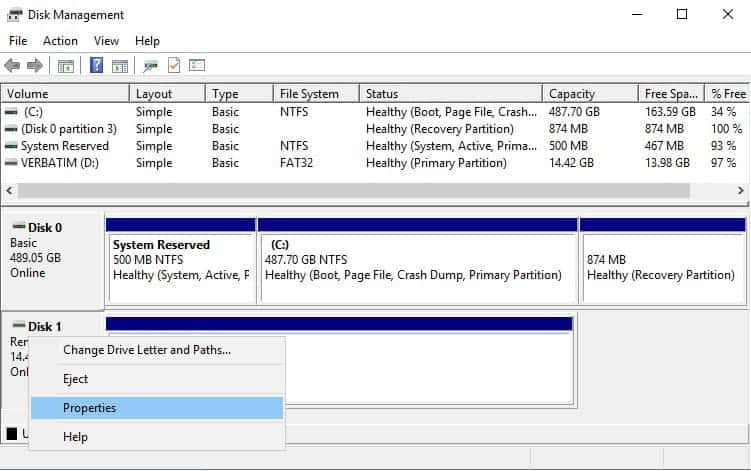Screen dimensions: 751x471
Task: Click the Back arrow toolbar icon
Action: (x=12, y=65)
